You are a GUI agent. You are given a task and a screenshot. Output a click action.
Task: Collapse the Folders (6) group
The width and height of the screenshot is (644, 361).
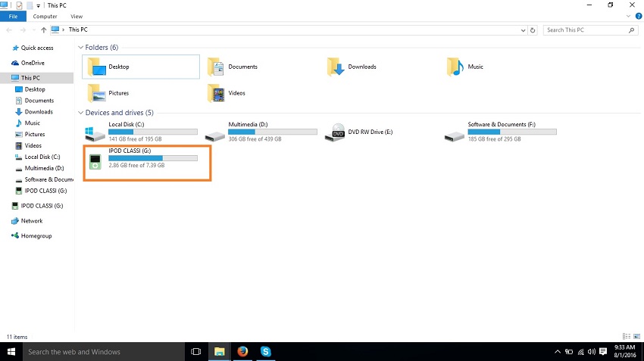[x=82, y=48]
